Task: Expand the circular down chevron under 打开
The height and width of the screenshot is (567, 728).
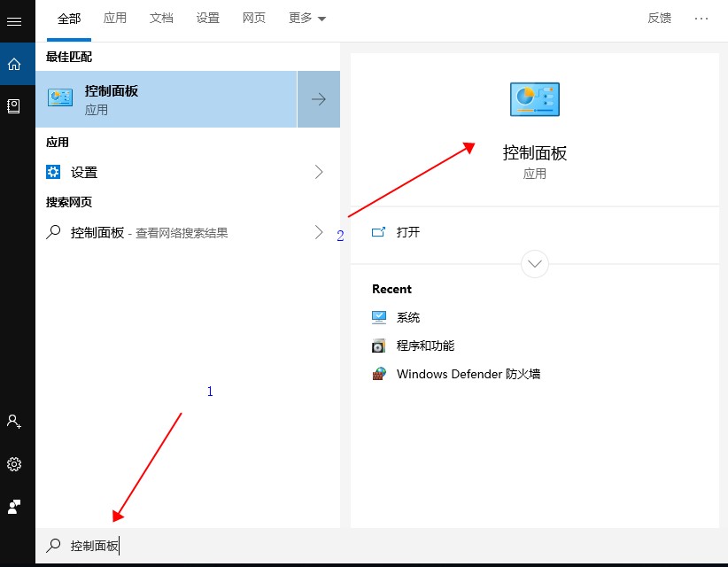Action: pyautogui.click(x=535, y=264)
